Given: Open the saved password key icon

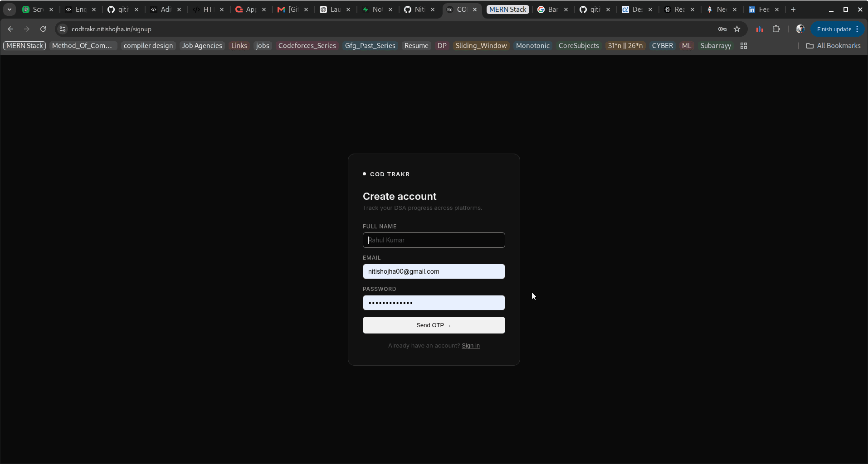Looking at the screenshot, I should (x=722, y=29).
